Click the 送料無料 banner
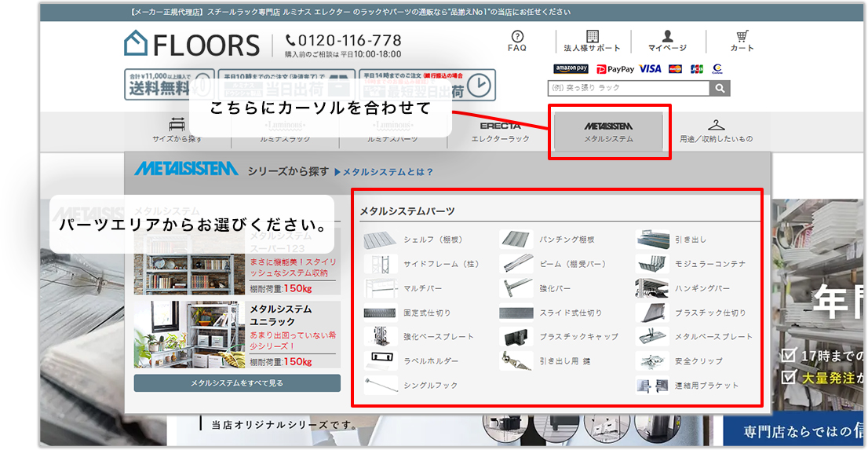The height and width of the screenshot is (450, 868). tap(169, 84)
